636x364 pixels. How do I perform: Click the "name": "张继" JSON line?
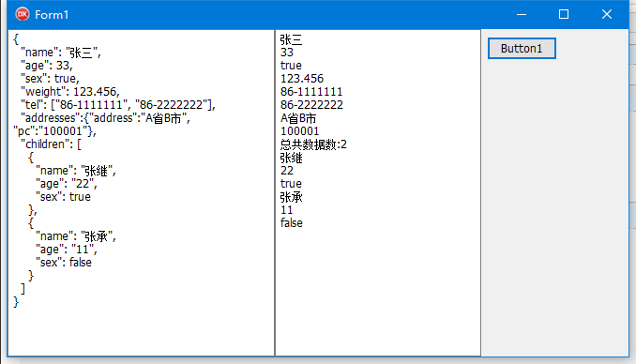pos(76,171)
